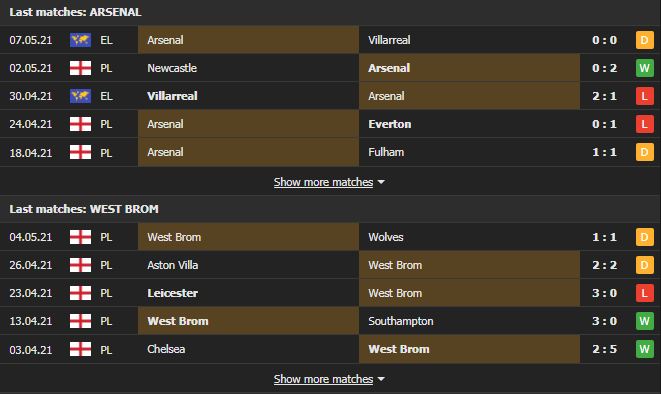Click the England flag icon on 02.05.21
This screenshot has height=394, width=661.
80,68
